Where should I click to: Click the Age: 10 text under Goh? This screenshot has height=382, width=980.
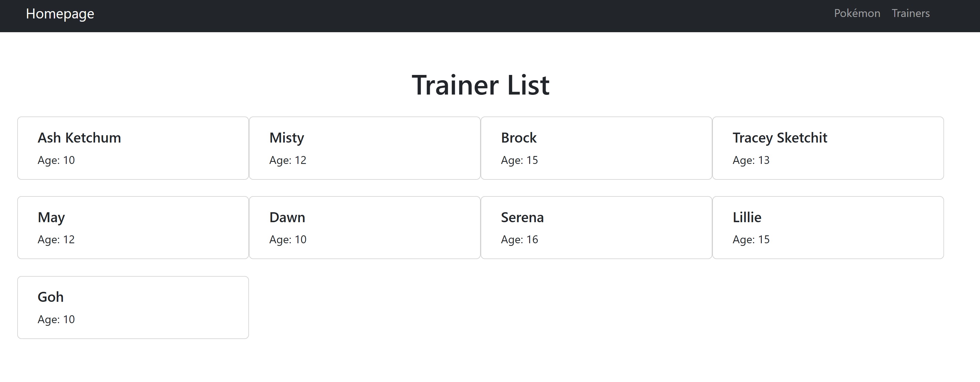(56, 320)
